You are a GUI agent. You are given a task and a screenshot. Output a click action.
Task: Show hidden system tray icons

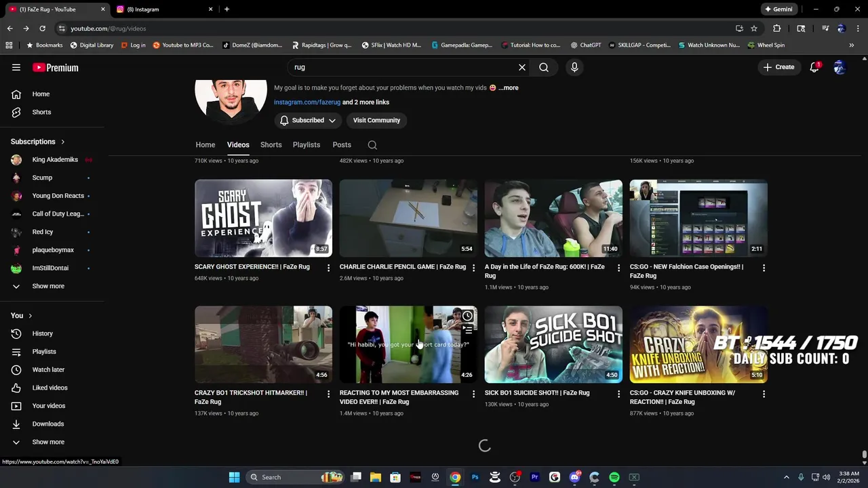click(x=787, y=477)
